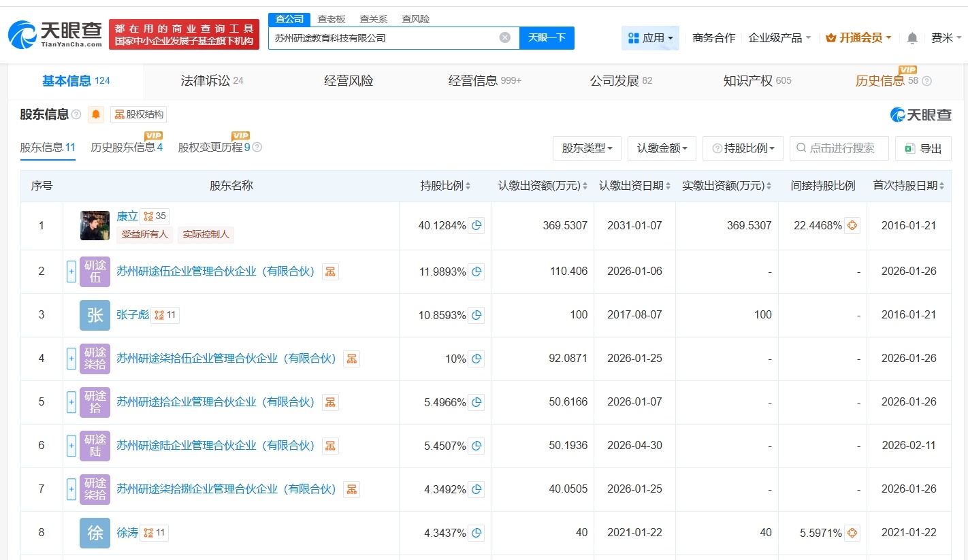Click the orange shareholder alert bell

click(x=96, y=114)
